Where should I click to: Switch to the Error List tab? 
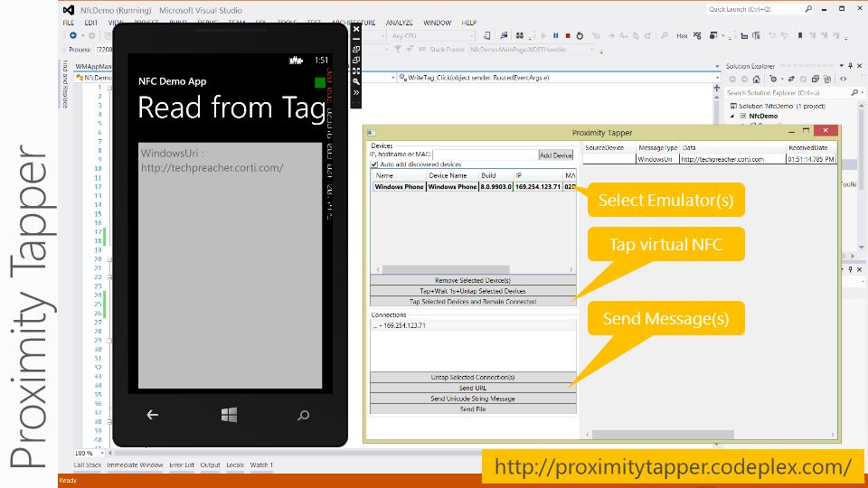click(x=182, y=465)
